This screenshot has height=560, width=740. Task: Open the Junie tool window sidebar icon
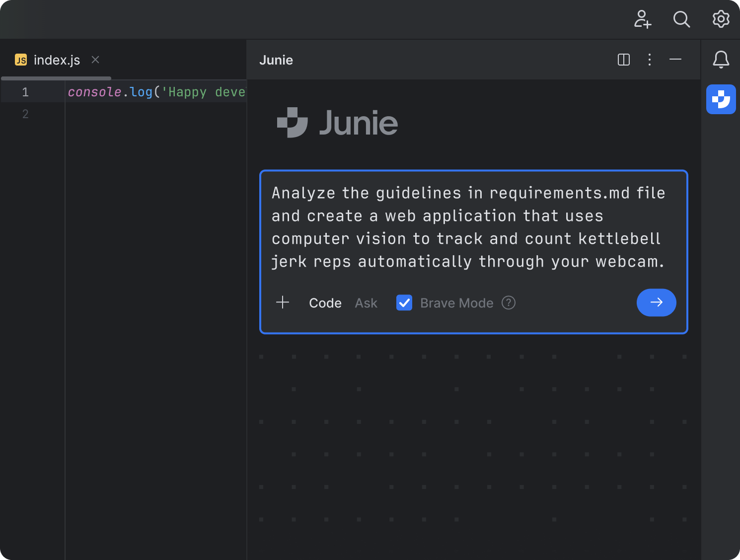(721, 99)
